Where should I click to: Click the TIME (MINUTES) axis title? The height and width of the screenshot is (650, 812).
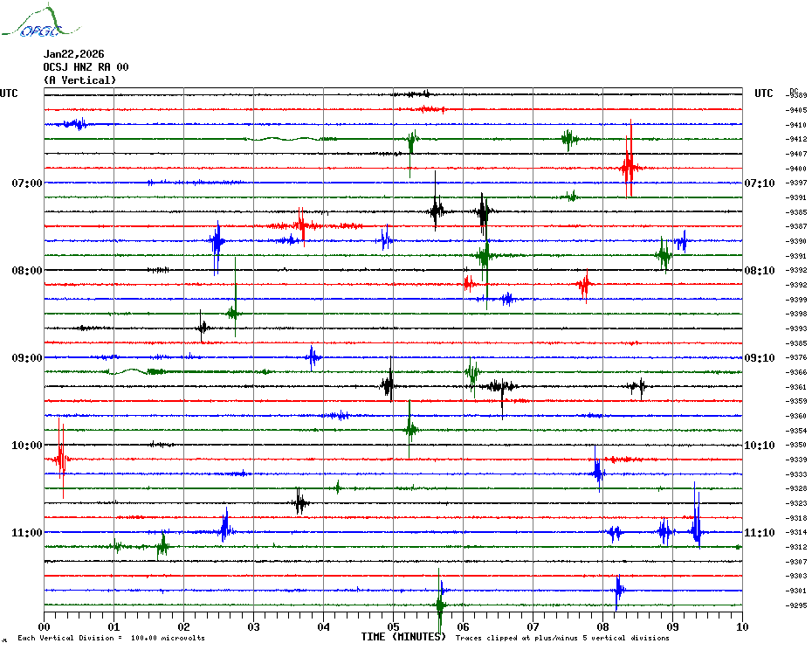point(403,637)
